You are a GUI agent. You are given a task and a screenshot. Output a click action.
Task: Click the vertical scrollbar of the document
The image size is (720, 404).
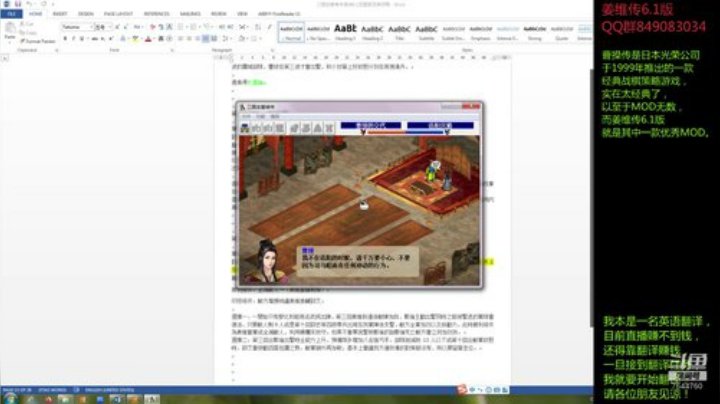[x=591, y=198]
